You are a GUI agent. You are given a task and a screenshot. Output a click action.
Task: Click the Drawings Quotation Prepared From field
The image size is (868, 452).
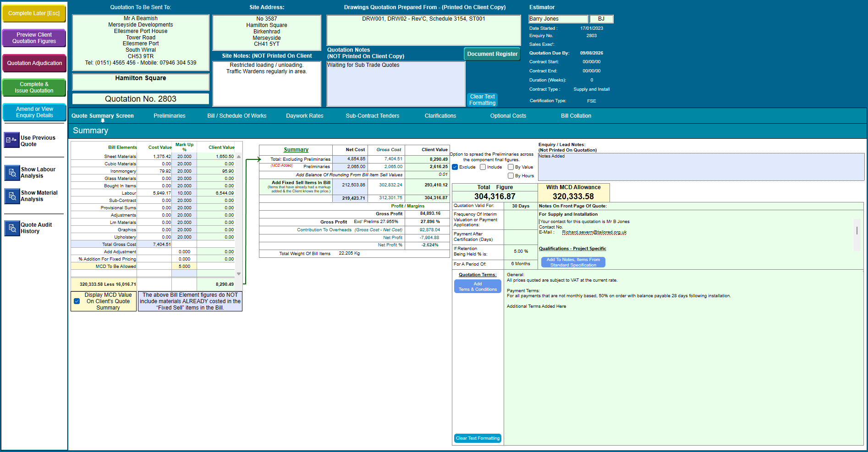click(423, 30)
